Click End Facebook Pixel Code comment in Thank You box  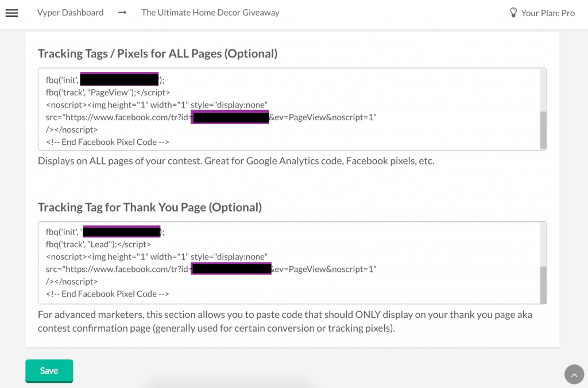tap(107, 294)
